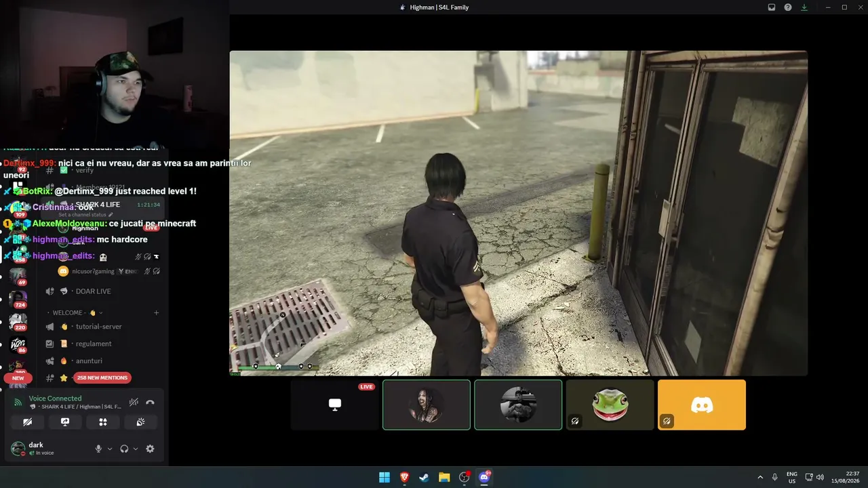
Task: Deafen audio with the headphones icon
Action: (124, 449)
